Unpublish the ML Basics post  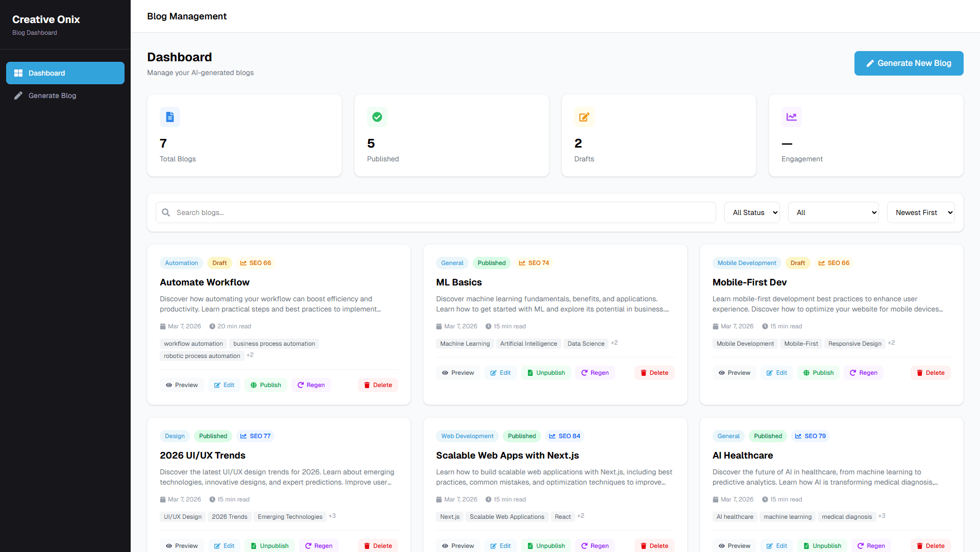pos(546,372)
